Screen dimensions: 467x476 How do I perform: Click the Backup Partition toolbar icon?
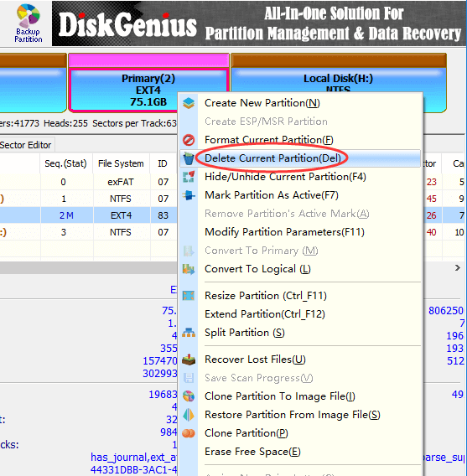pos(28,23)
